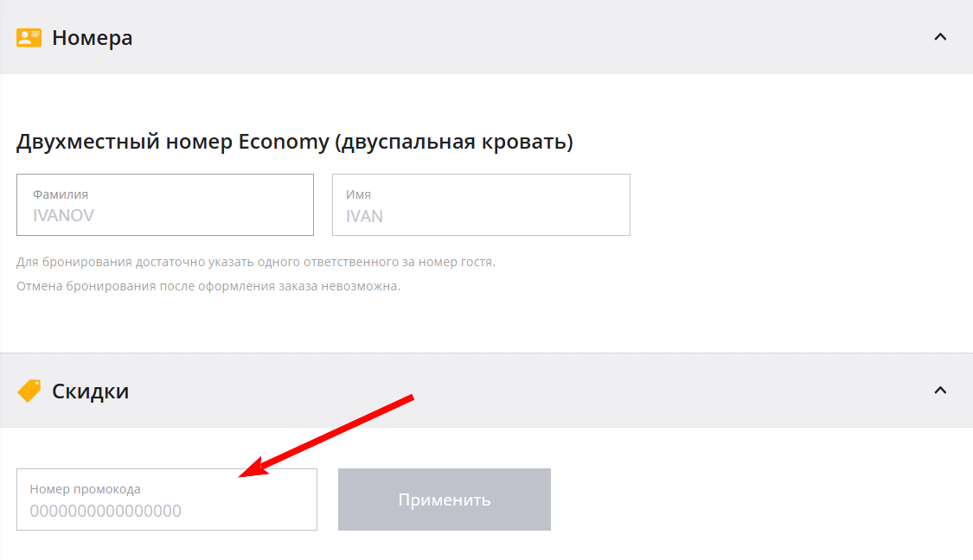Click the Двухместный номер Economy room title
Screen dimensions: 973x560
[294, 142]
